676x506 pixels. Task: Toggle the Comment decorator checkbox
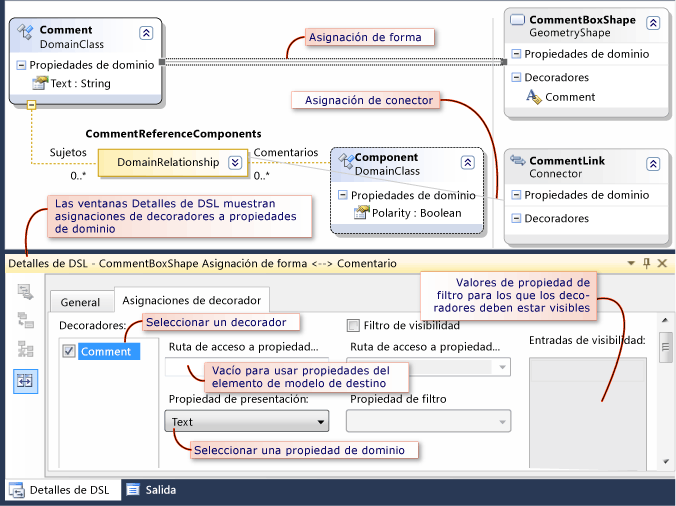pyautogui.click(x=69, y=351)
